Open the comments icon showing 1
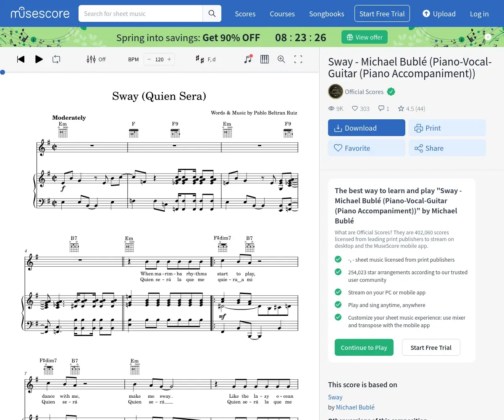The height and width of the screenshot is (420, 504). click(381, 108)
